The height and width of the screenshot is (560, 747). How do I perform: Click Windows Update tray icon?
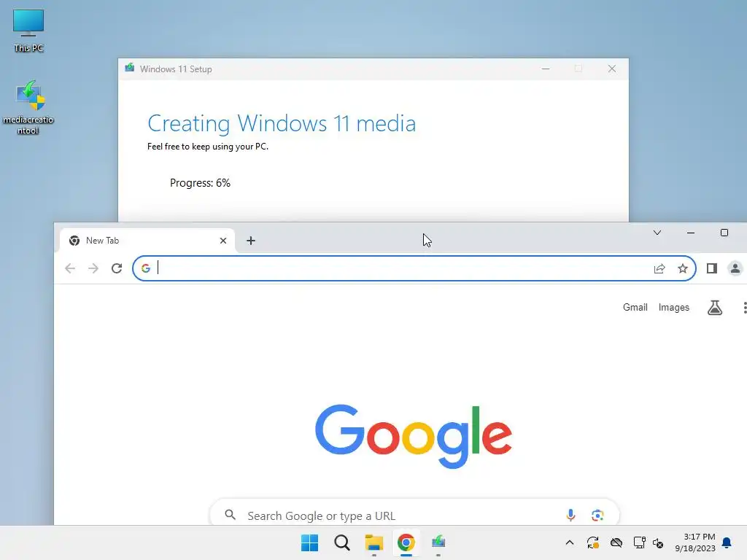[x=592, y=542]
